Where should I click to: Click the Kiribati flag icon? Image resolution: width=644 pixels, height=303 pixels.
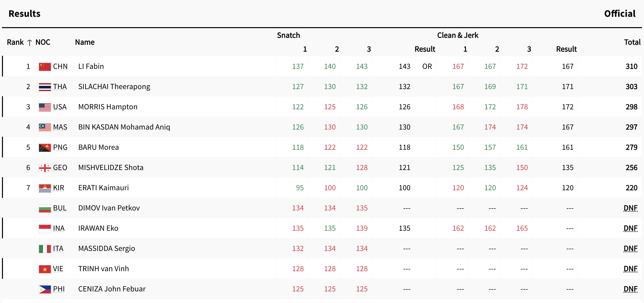pyautogui.click(x=45, y=188)
